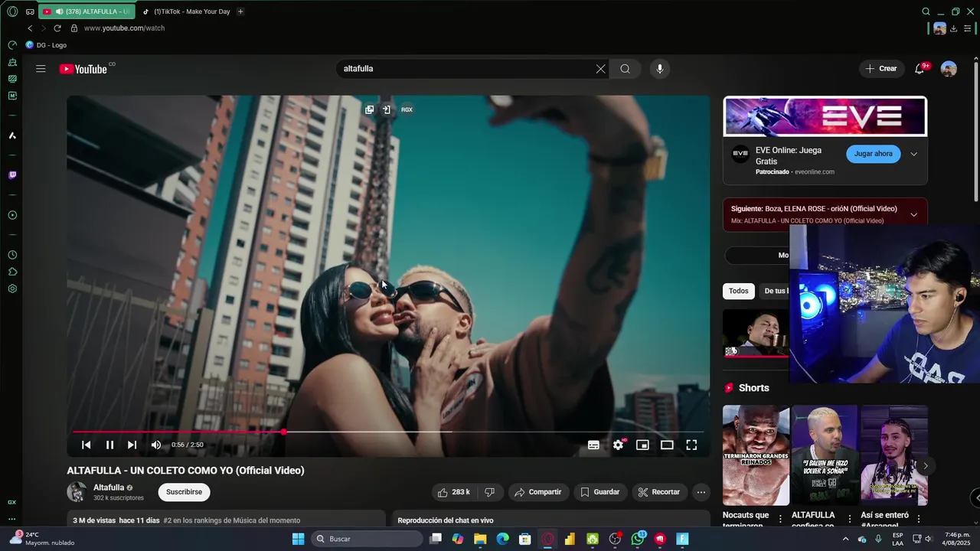
Task: Open the Nocauts que terminaron short thumbnail
Action: (756, 455)
